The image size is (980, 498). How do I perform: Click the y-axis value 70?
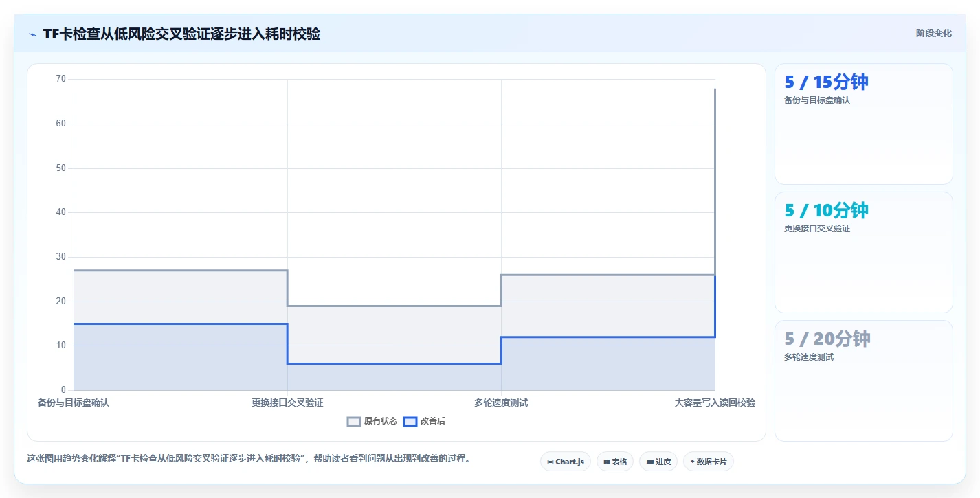(x=61, y=79)
